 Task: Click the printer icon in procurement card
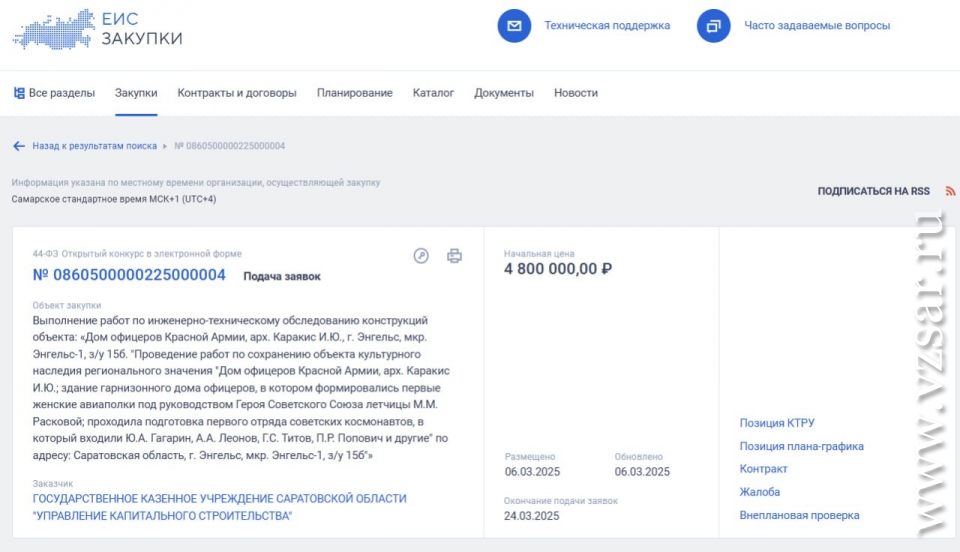[454, 256]
